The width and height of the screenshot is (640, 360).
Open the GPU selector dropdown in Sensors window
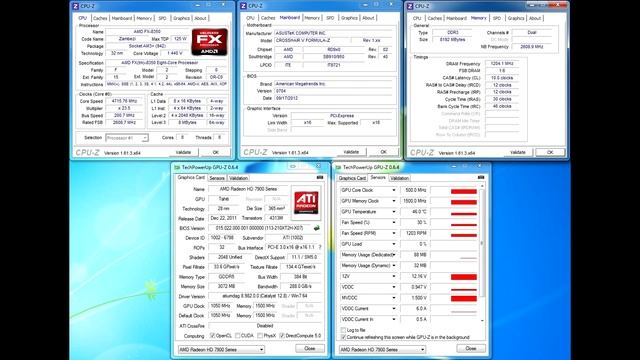[x=382, y=349]
